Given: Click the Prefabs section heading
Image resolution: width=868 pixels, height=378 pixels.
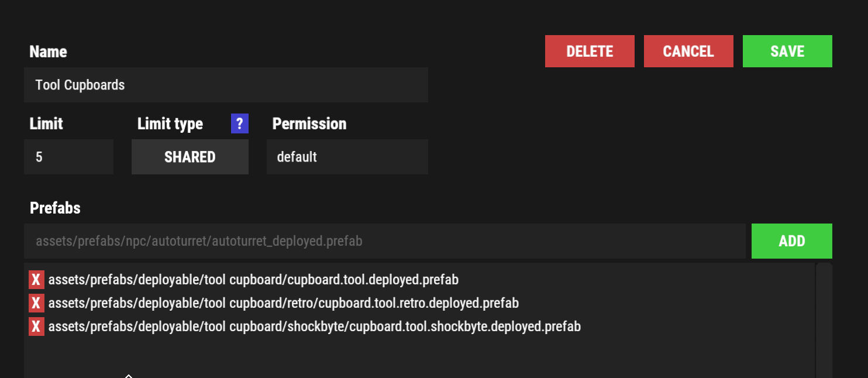Looking at the screenshot, I should click(55, 208).
